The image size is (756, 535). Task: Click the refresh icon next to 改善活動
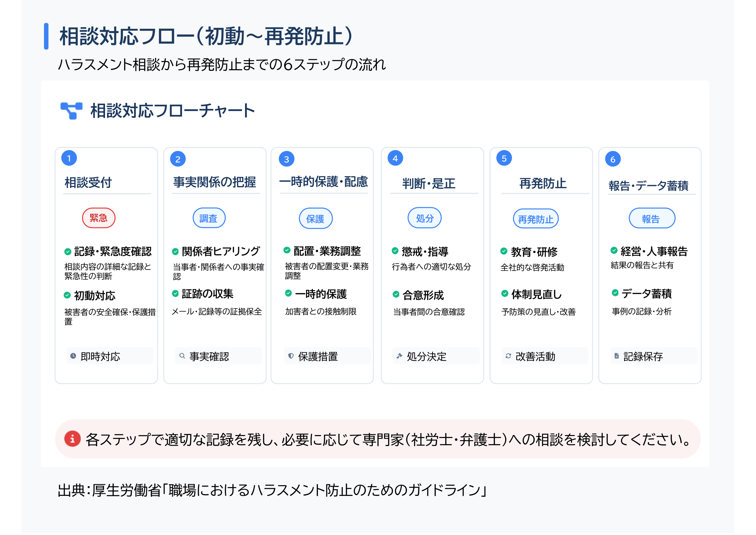tap(509, 356)
